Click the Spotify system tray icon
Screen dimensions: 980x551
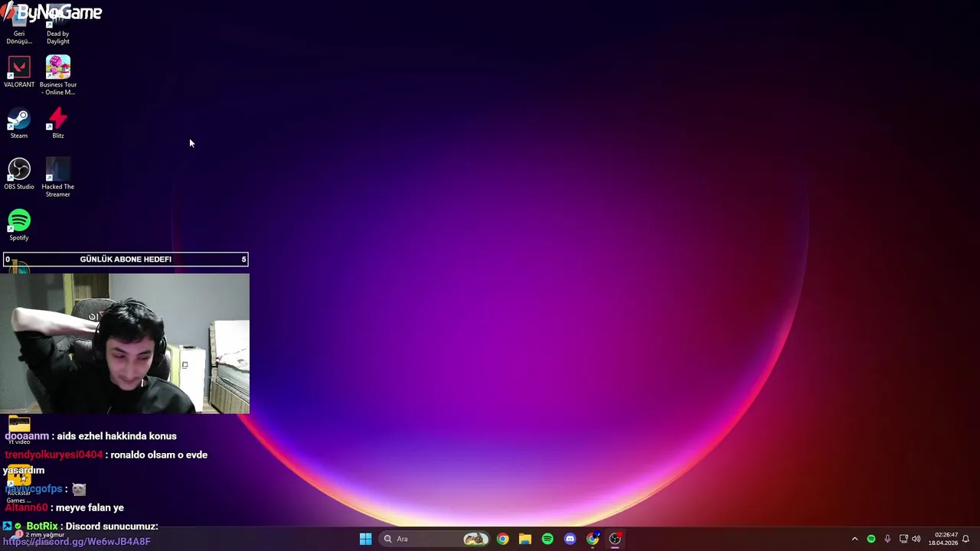point(871,539)
